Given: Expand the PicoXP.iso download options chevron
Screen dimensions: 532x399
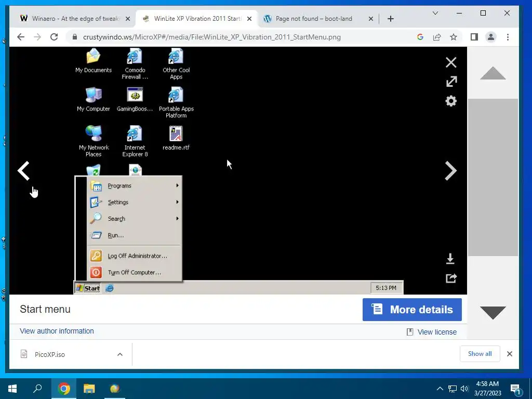Looking at the screenshot, I should click(120, 354).
